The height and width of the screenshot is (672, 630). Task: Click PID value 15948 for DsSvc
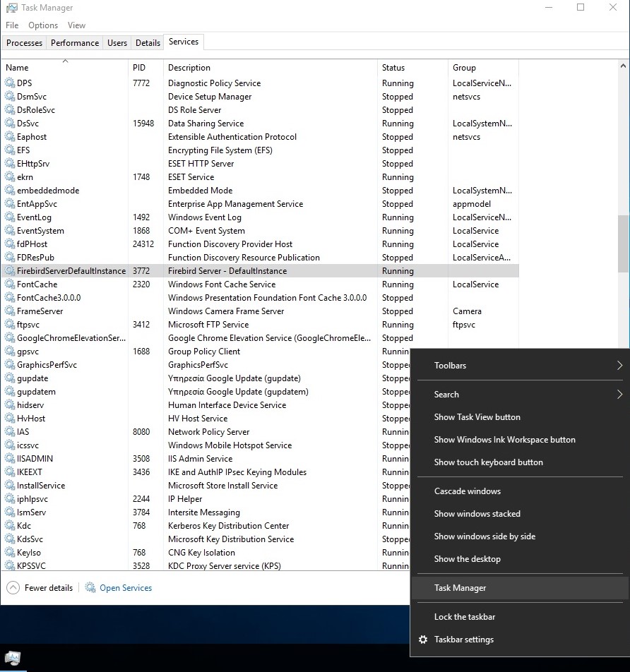click(x=143, y=124)
